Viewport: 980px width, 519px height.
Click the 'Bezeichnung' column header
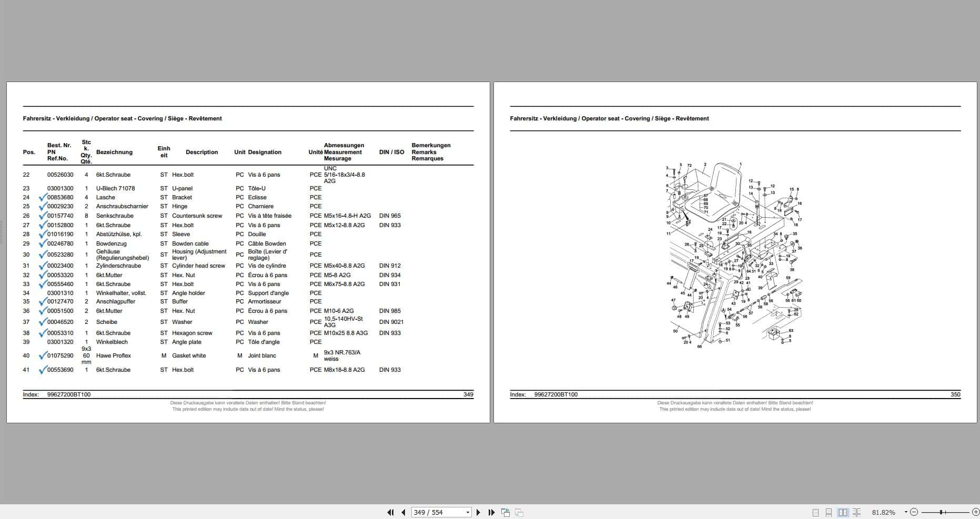(x=114, y=152)
